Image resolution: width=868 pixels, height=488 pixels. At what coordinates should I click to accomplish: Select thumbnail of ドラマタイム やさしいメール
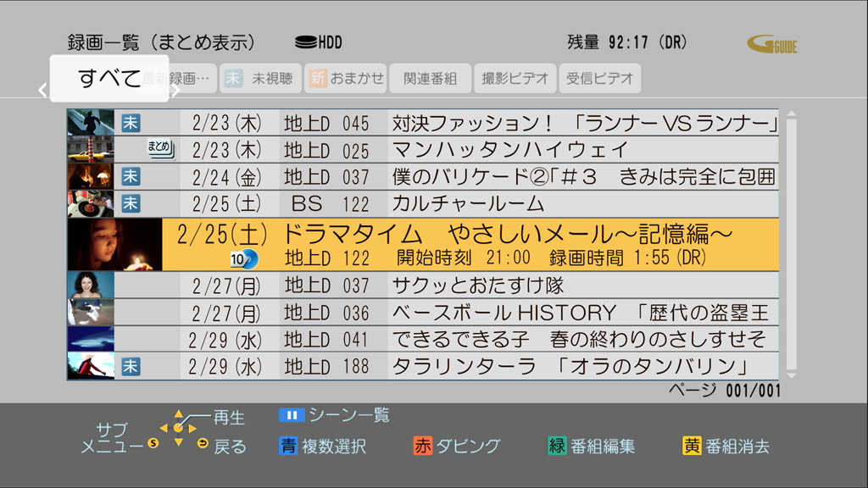pos(114,246)
